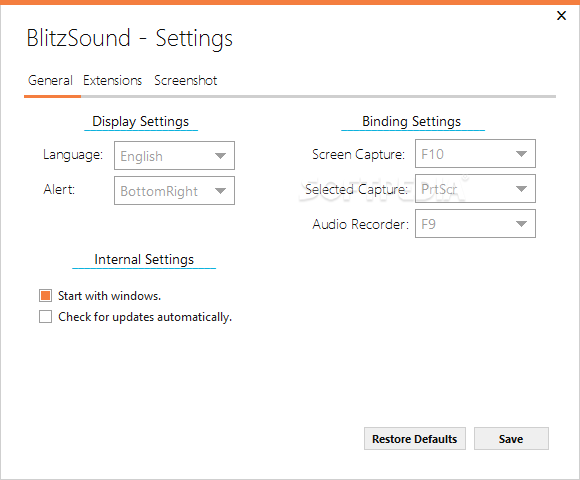Click the Save button
The height and width of the screenshot is (480, 580).
coord(511,439)
